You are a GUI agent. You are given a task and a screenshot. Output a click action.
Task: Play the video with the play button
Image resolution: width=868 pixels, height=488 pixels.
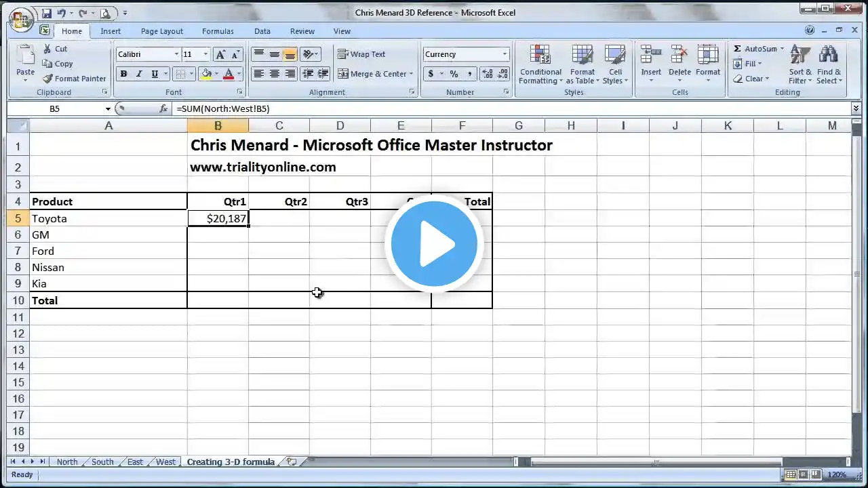point(434,244)
